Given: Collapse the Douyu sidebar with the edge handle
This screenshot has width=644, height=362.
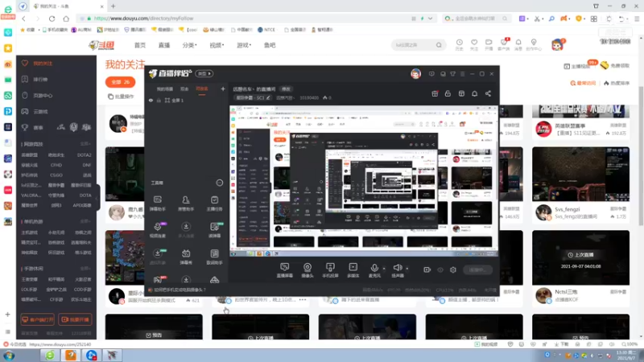Looking at the screenshot, I should point(97,198).
